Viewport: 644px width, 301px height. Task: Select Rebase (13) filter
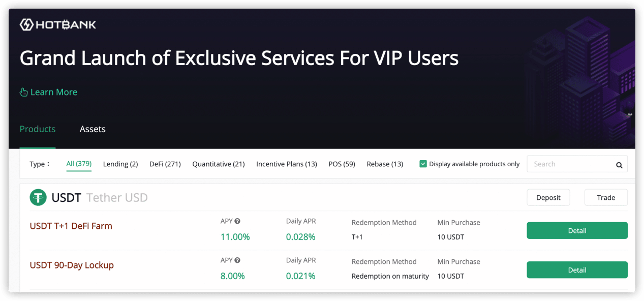[x=385, y=164]
